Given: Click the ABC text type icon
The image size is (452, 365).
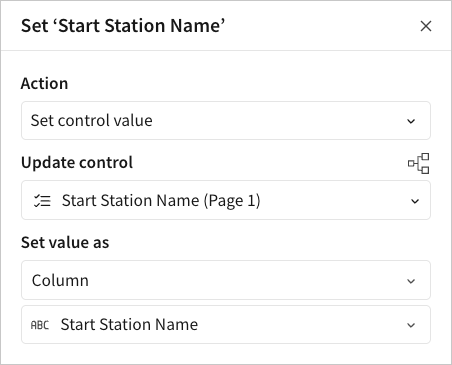Looking at the screenshot, I should pyautogui.click(x=40, y=325).
